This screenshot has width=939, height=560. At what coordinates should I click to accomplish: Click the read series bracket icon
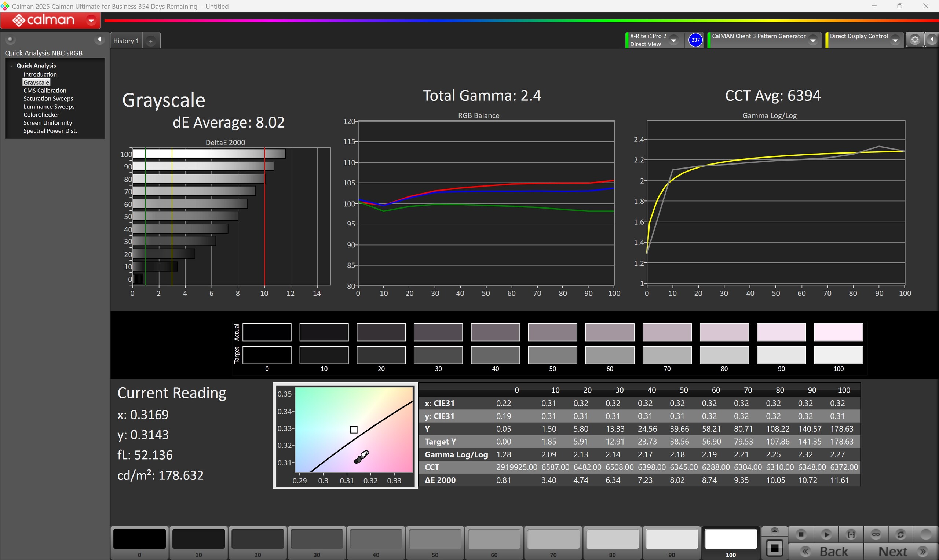(x=851, y=534)
